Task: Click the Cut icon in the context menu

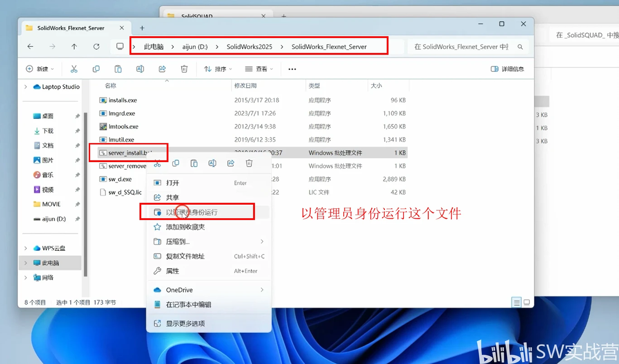Action: click(x=157, y=164)
